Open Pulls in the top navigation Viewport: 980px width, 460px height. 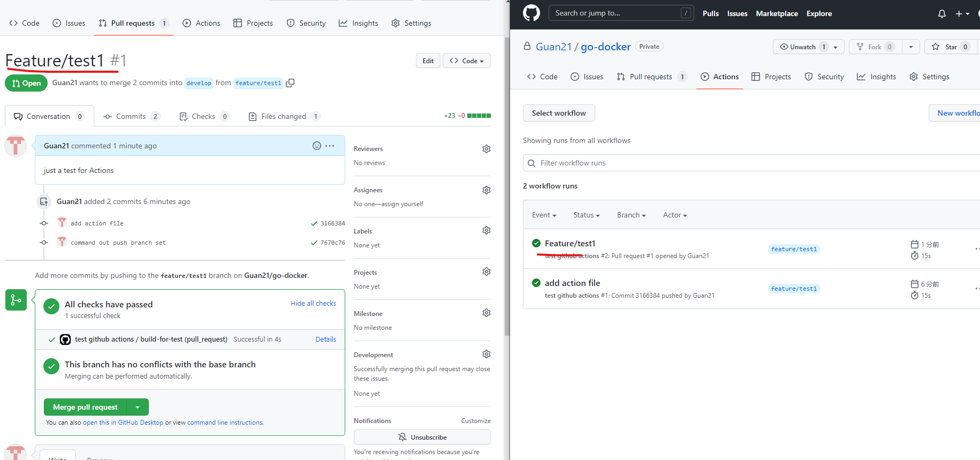point(710,13)
